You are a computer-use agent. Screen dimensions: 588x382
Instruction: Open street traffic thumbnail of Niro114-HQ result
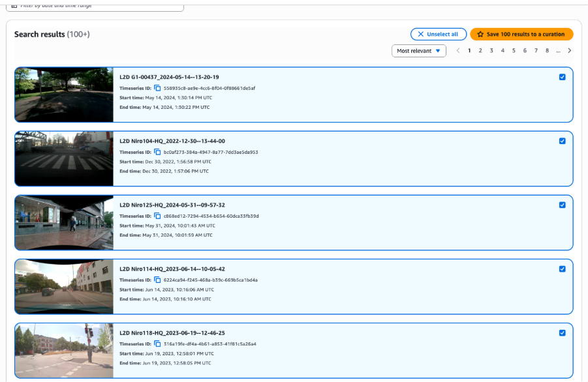pyautogui.click(x=64, y=287)
